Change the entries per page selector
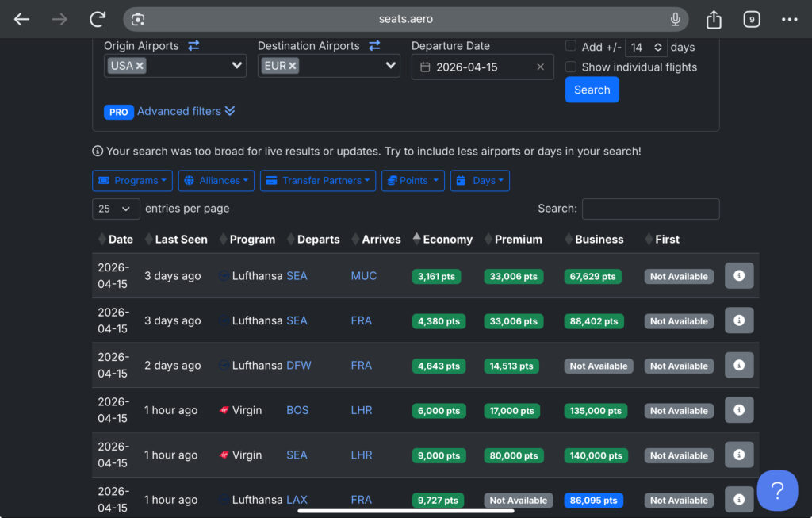 [x=116, y=209]
